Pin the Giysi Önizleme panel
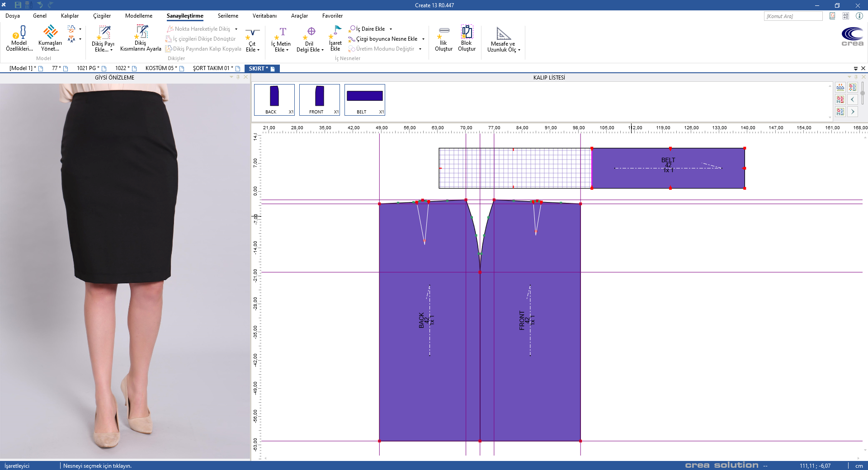This screenshot has width=868, height=470. click(x=238, y=77)
